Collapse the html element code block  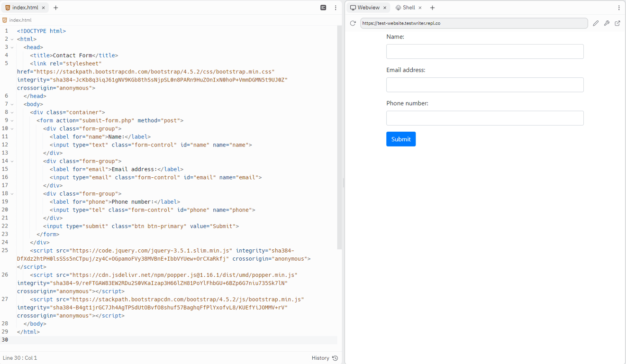12,38
